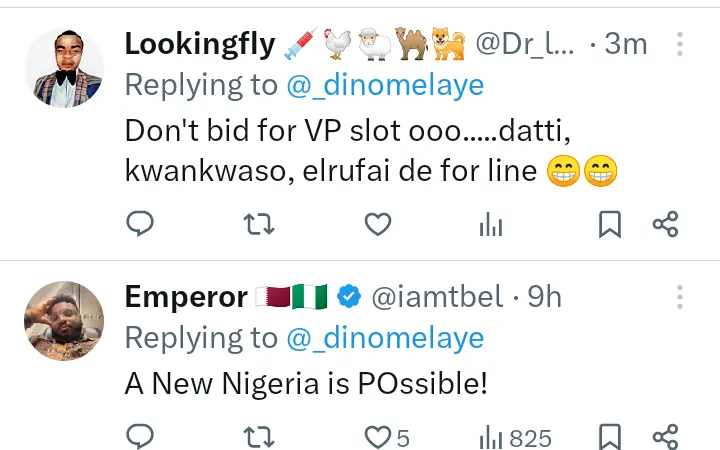
Task: Open @_dinomelaye link in Lookingfly's reply
Action: 385,85
